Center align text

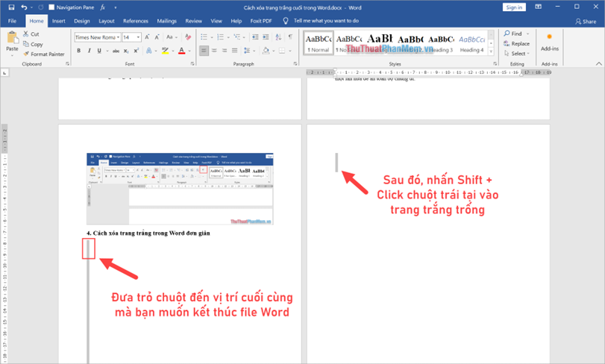pos(214,51)
